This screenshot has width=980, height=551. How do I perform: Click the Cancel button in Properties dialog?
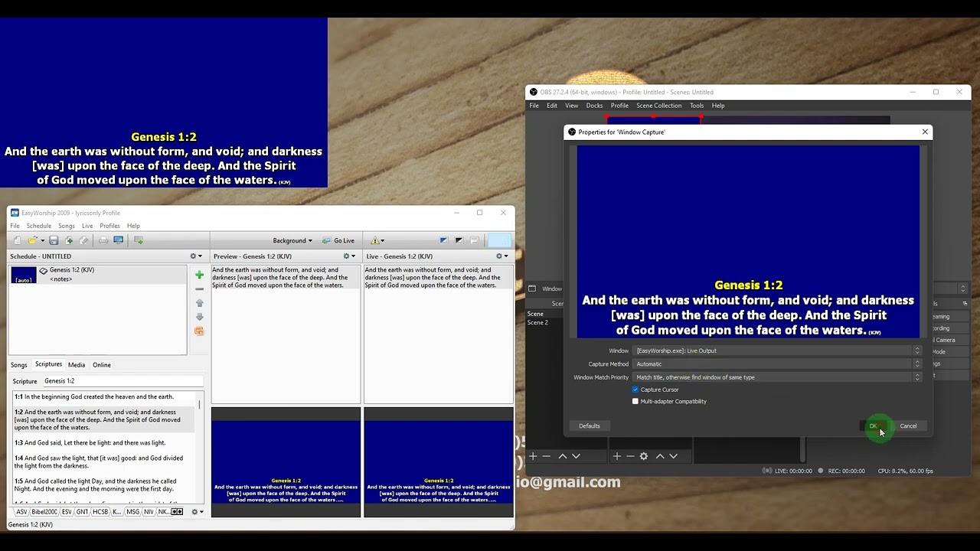(x=908, y=426)
